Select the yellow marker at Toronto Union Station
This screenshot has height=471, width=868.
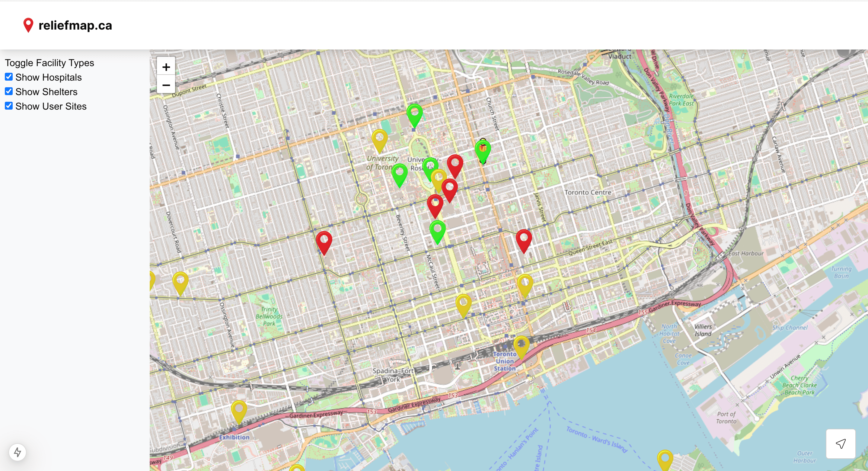click(x=521, y=345)
